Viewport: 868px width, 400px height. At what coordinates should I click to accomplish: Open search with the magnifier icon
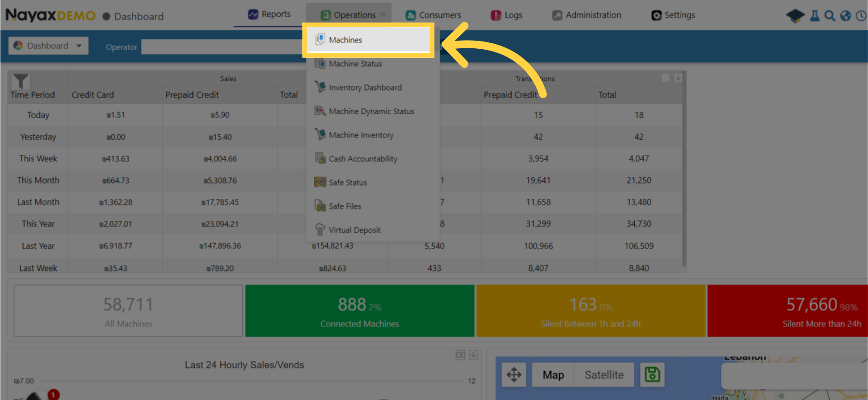point(830,16)
